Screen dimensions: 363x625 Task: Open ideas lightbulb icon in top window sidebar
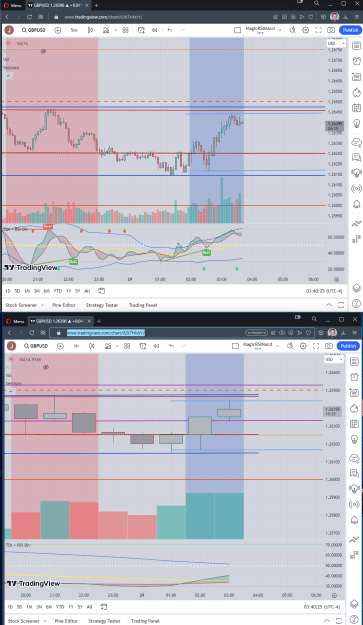(x=356, y=124)
